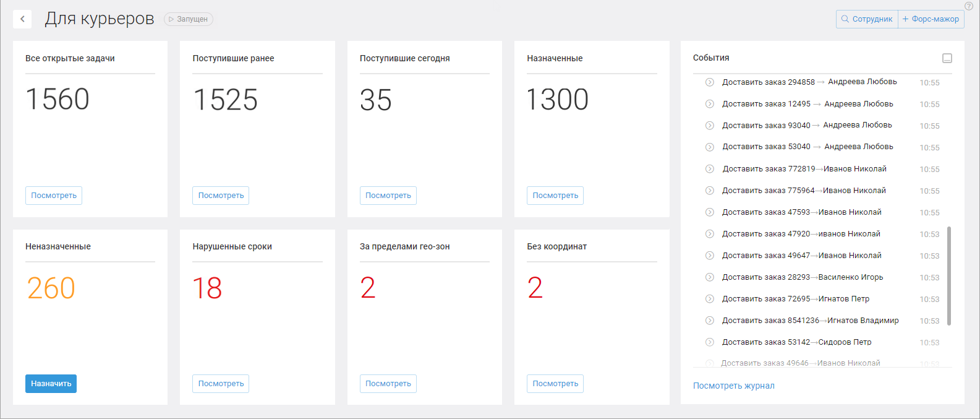Open the help question mark icon

point(969,6)
